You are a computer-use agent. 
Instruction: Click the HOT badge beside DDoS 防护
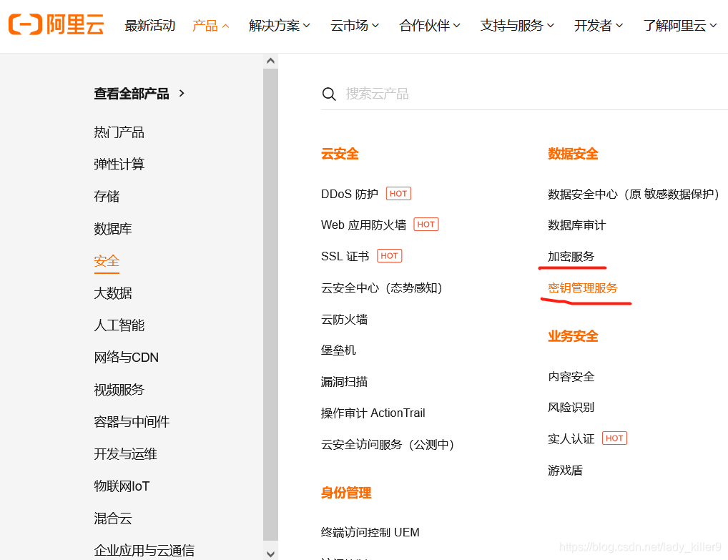point(398,194)
